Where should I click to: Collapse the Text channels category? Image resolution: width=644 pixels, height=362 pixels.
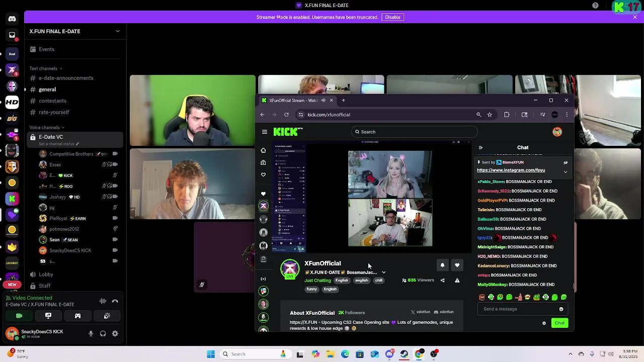pyautogui.click(x=45, y=68)
